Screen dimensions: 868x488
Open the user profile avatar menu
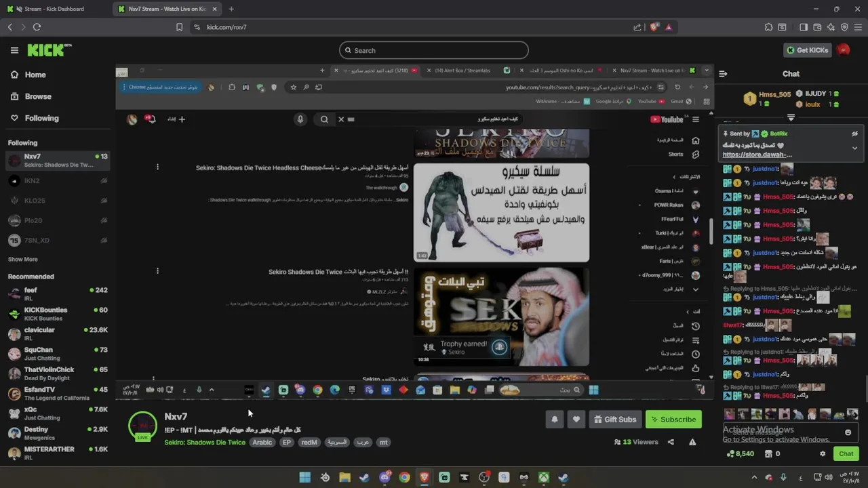[x=844, y=50]
